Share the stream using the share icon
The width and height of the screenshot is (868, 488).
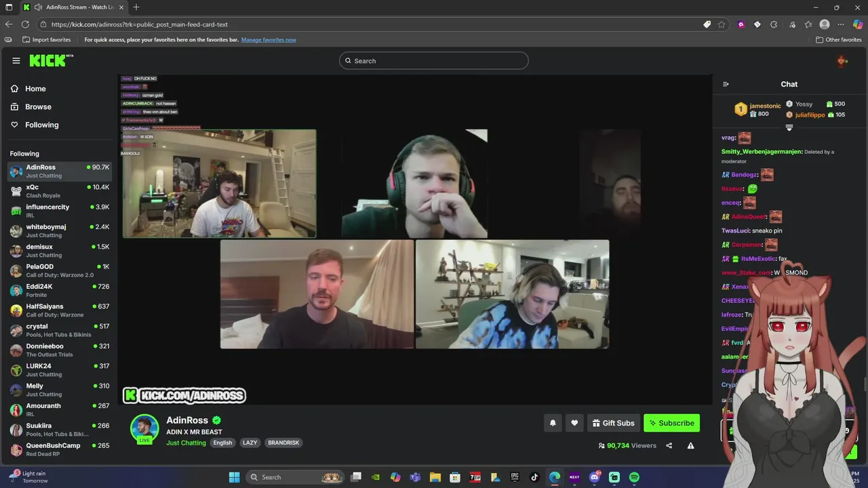coord(669,445)
